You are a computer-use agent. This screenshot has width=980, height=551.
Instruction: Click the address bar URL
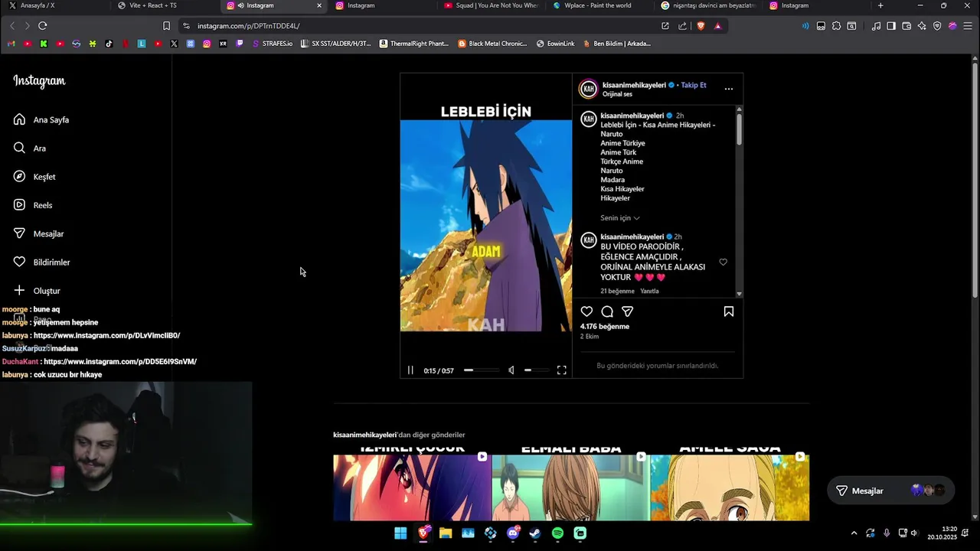pyautogui.click(x=248, y=26)
